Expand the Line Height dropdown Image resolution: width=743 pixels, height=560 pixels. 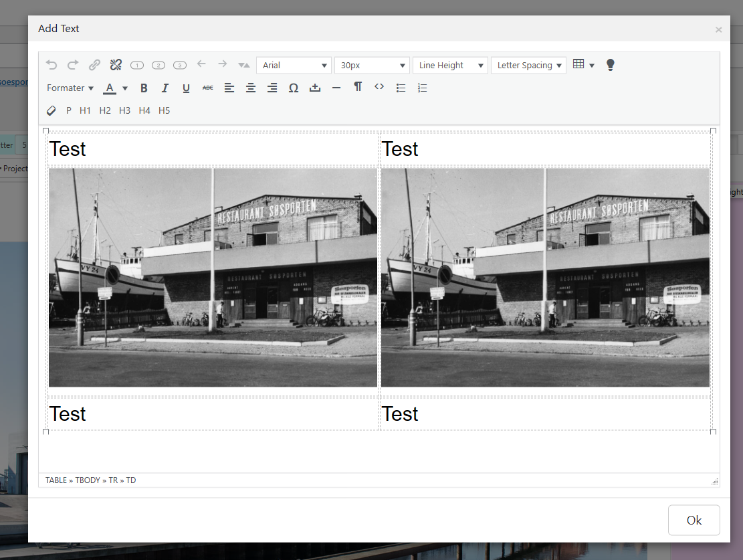click(x=450, y=65)
